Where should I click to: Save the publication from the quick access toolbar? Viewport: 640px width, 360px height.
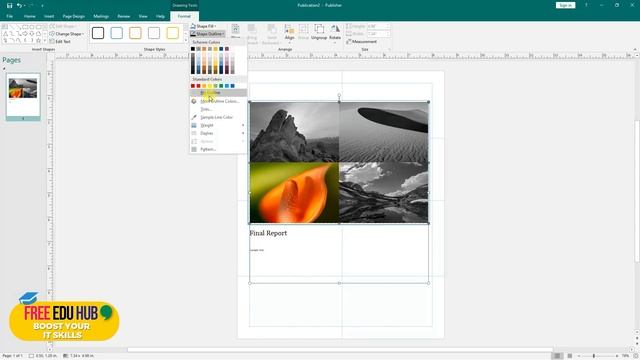coord(9,5)
